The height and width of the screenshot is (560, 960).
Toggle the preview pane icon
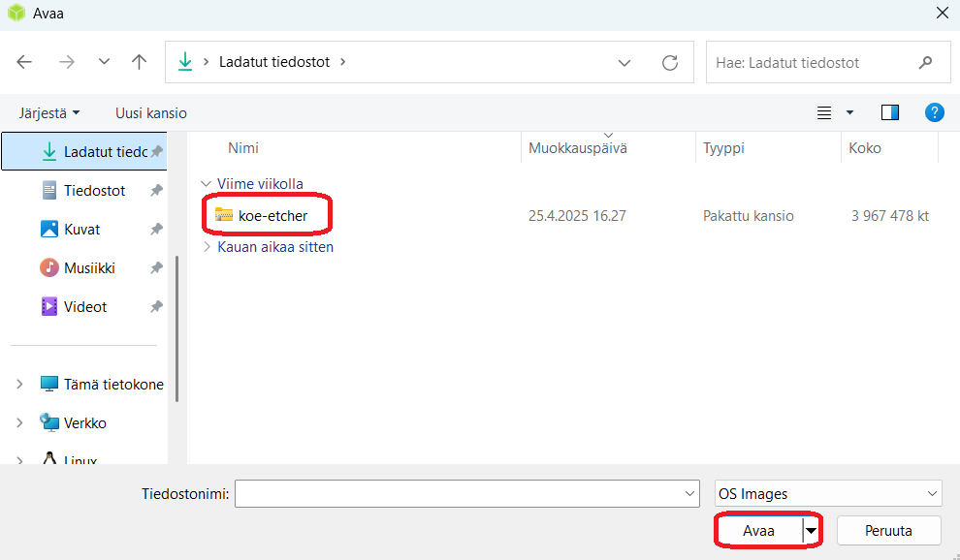[889, 112]
